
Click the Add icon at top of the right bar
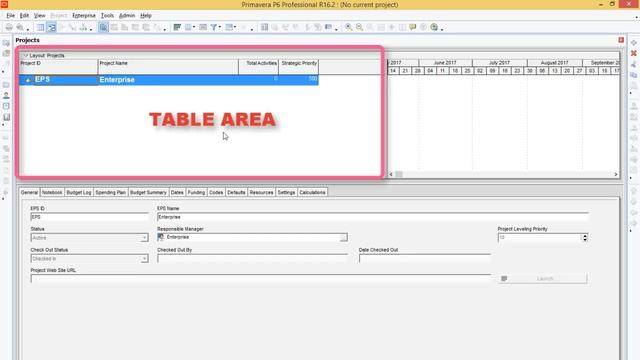(633, 43)
